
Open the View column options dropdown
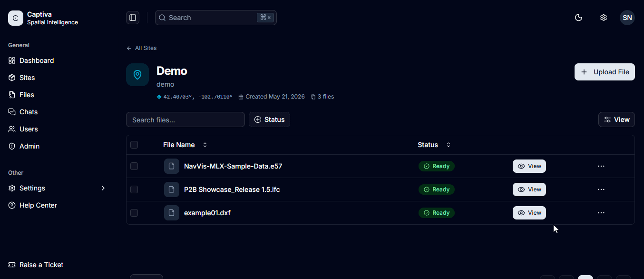tap(616, 120)
